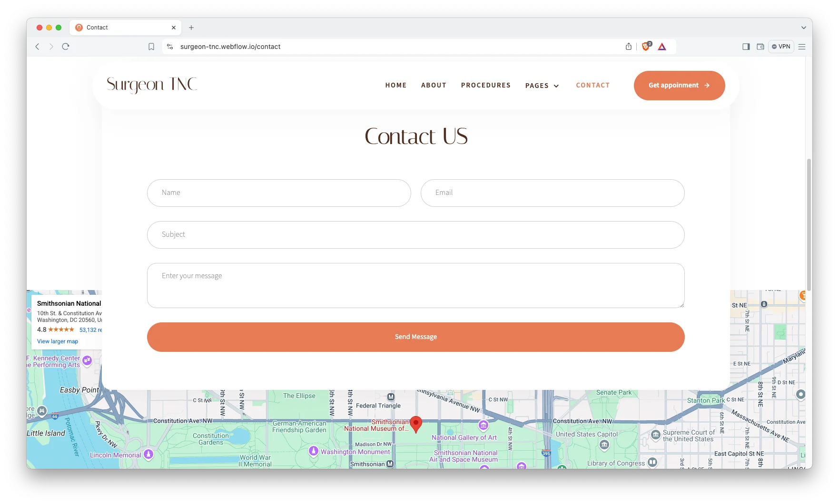
Task: Click the site settings icon beside URL
Action: pos(170,47)
